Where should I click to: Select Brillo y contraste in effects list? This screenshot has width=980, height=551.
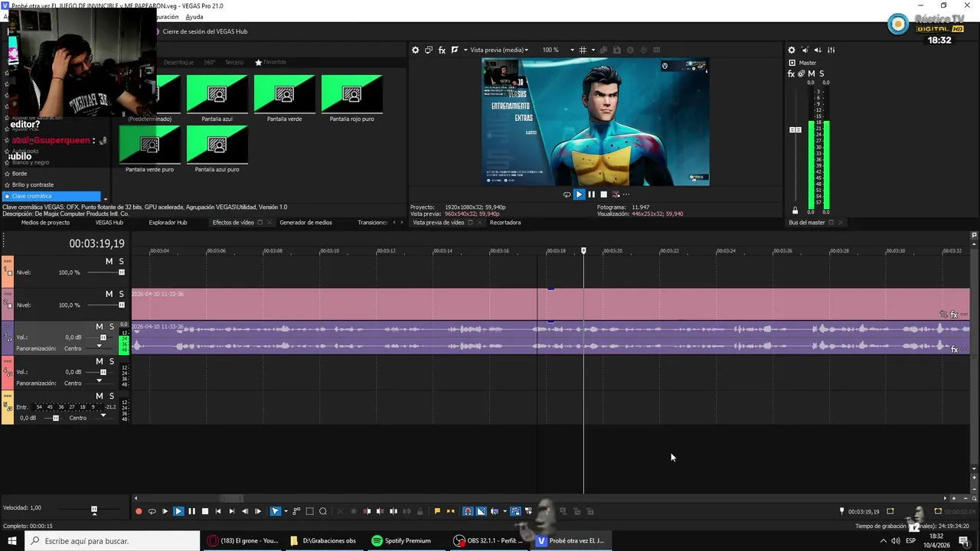33,184
